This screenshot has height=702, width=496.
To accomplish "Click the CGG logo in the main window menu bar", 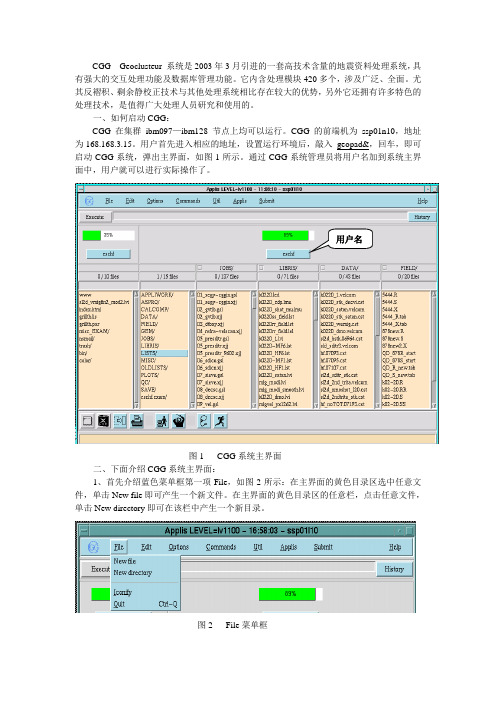I will (90, 201).
